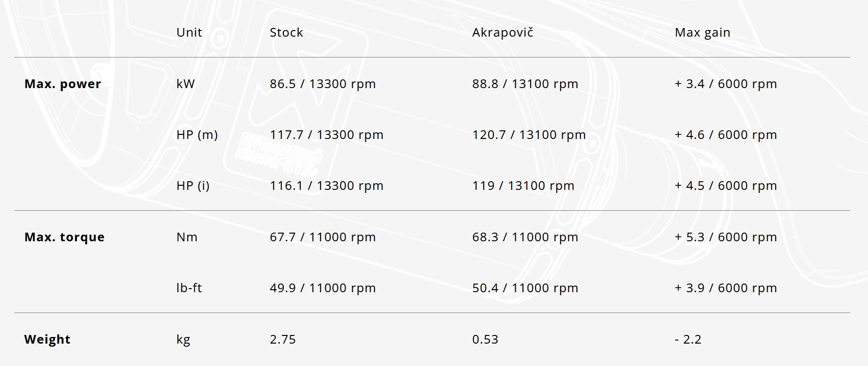Click stock power value 86.5 / 13300 rpm
This screenshot has height=366, width=868.
[322, 84]
